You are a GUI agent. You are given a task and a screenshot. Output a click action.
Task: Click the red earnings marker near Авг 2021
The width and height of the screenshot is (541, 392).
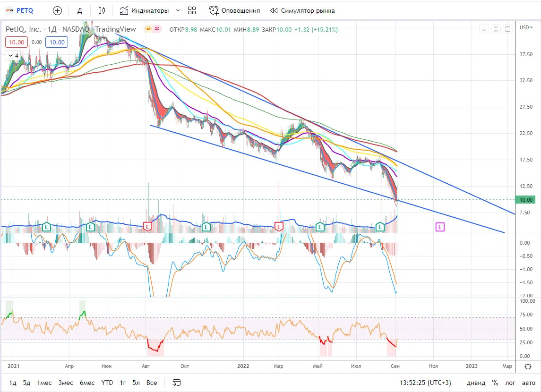(x=148, y=227)
